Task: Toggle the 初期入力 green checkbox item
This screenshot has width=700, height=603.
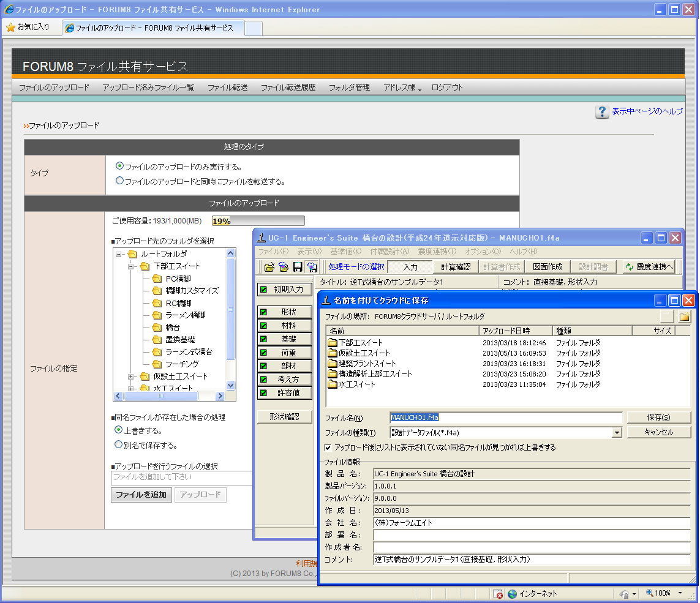Action: [264, 290]
